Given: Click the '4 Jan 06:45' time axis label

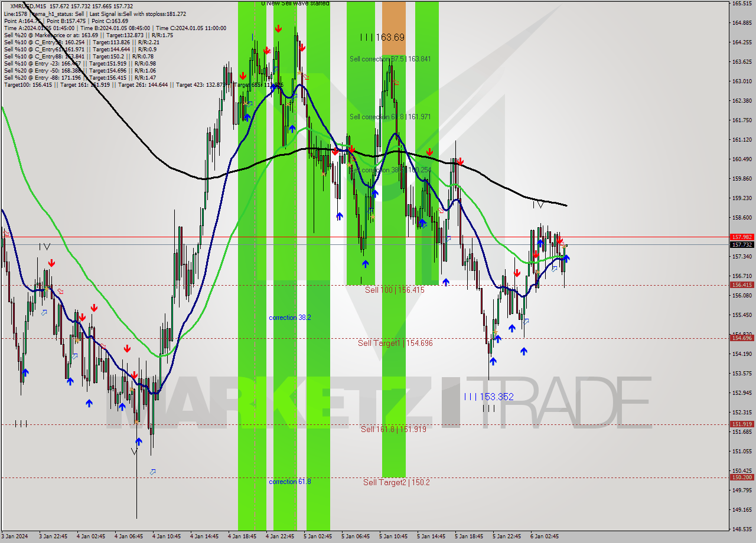Looking at the screenshot, I should click(x=129, y=537).
